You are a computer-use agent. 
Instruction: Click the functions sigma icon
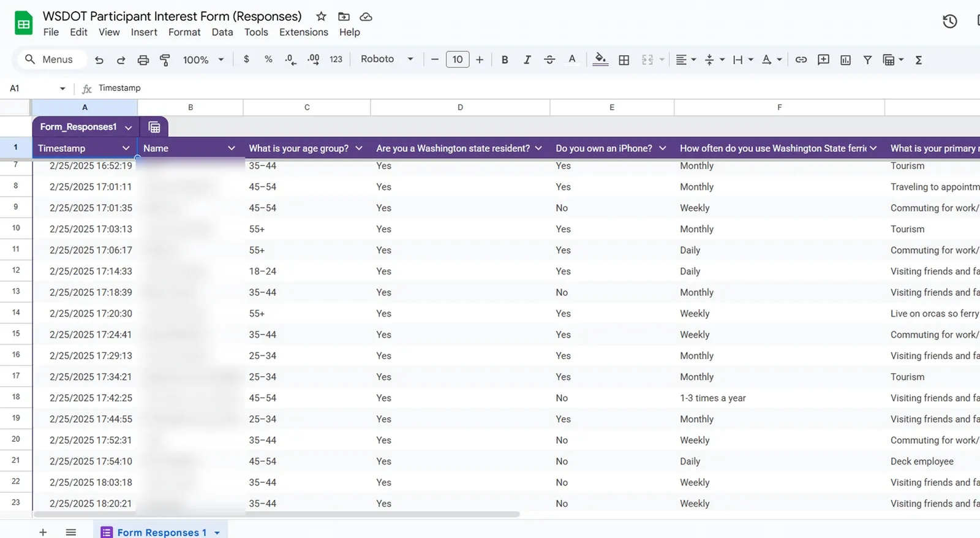coord(918,59)
